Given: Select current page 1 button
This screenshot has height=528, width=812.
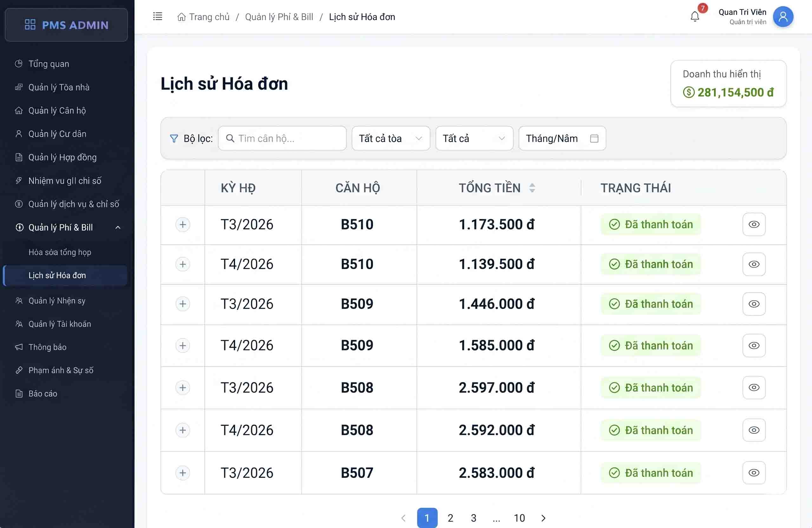Looking at the screenshot, I should tap(427, 518).
